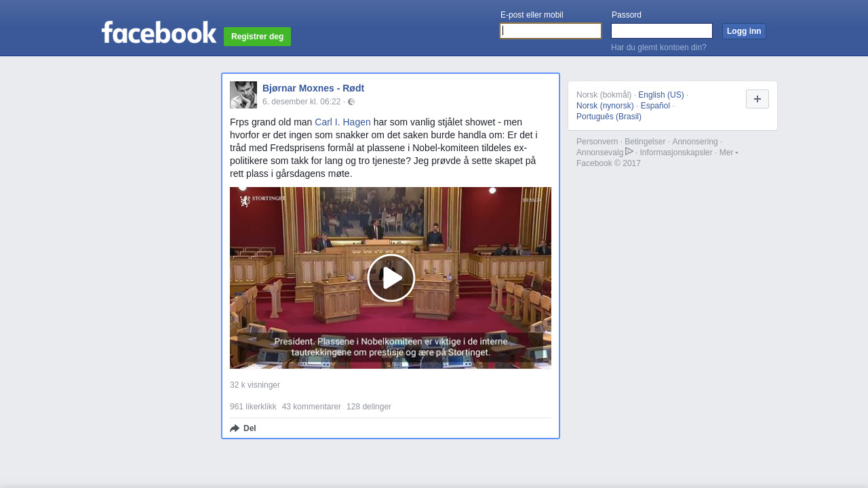Image resolution: width=868 pixels, height=488 pixels.
Task: Click Norsk (bokmål) current language text
Action: pyautogui.click(x=604, y=95)
